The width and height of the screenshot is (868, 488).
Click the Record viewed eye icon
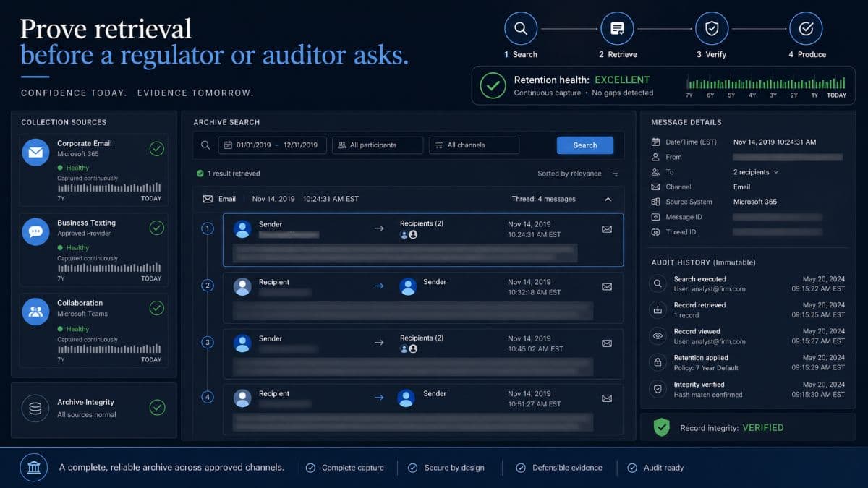click(x=658, y=336)
